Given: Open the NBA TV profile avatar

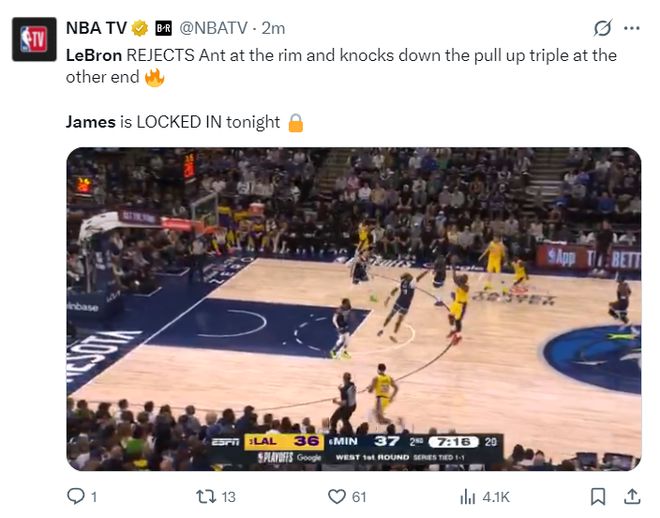Looking at the screenshot, I should coord(34,39).
